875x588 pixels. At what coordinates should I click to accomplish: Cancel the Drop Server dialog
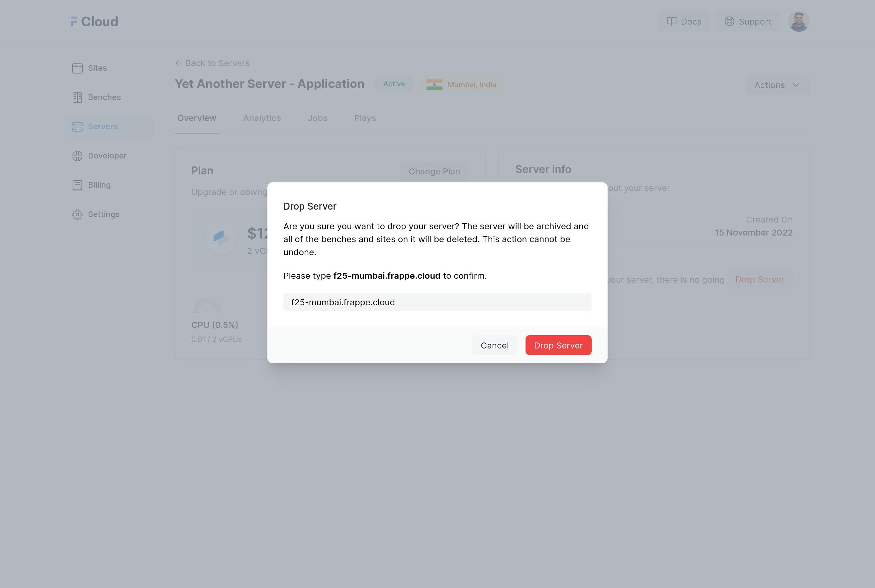(495, 345)
